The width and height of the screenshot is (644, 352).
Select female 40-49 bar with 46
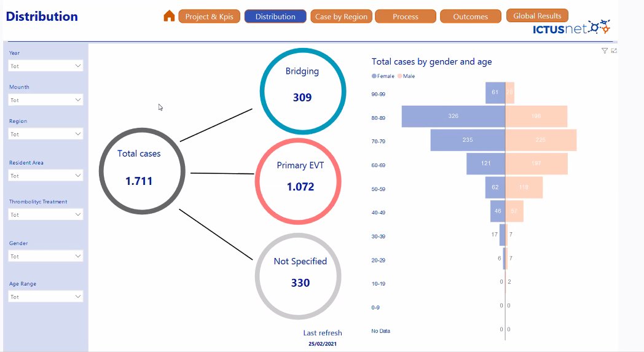pos(497,211)
